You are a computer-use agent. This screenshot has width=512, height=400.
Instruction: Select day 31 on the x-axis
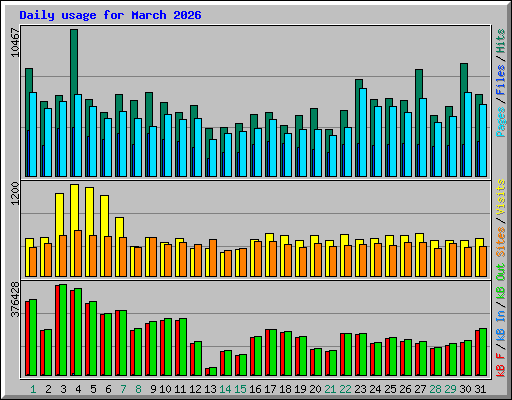coord(480,389)
